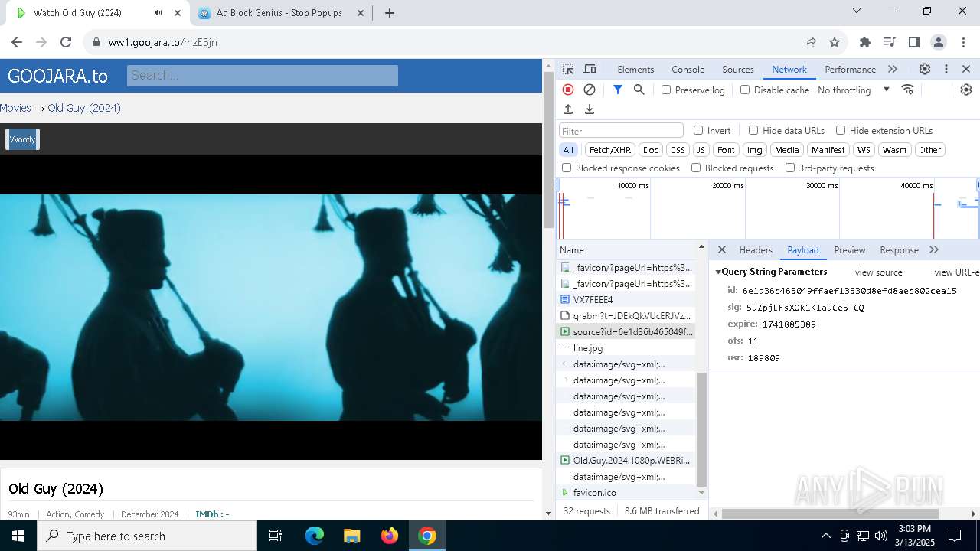Check the Invert filter option
Image resolution: width=980 pixels, height=551 pixels.
[698, 130]
